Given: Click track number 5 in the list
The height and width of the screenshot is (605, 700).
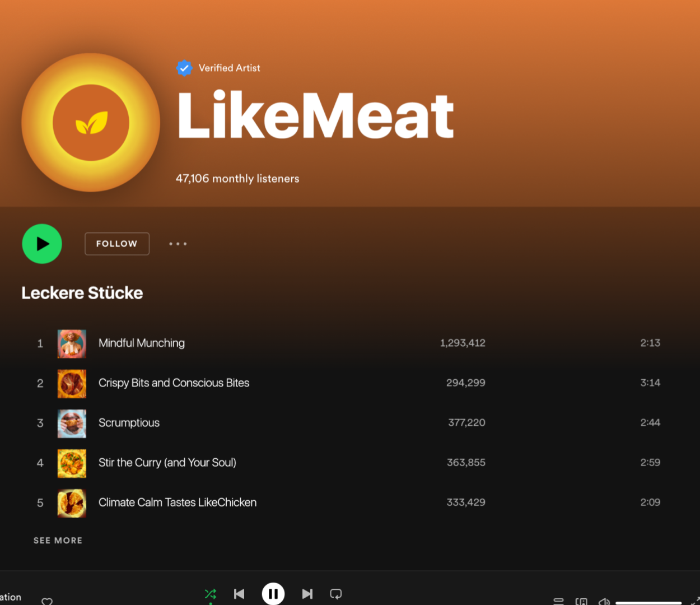Looking at the screenshot, I should (x=40, y=502).
